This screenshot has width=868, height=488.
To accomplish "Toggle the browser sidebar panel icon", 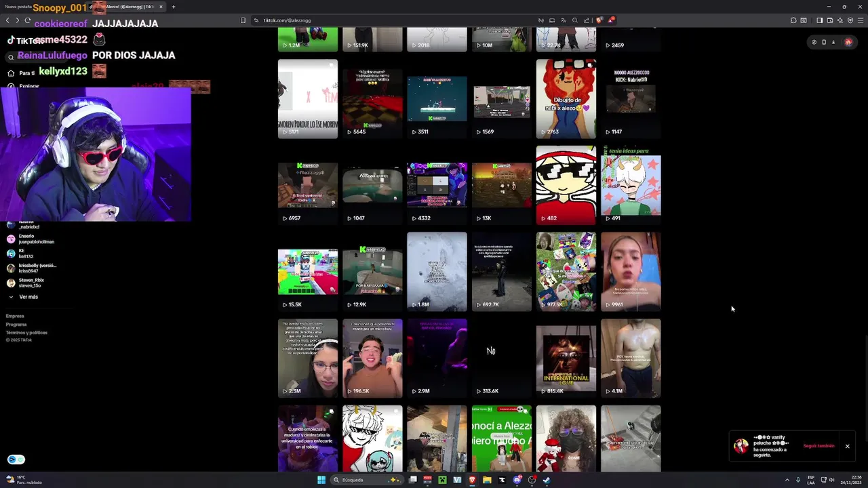I will tap(820, 20).
